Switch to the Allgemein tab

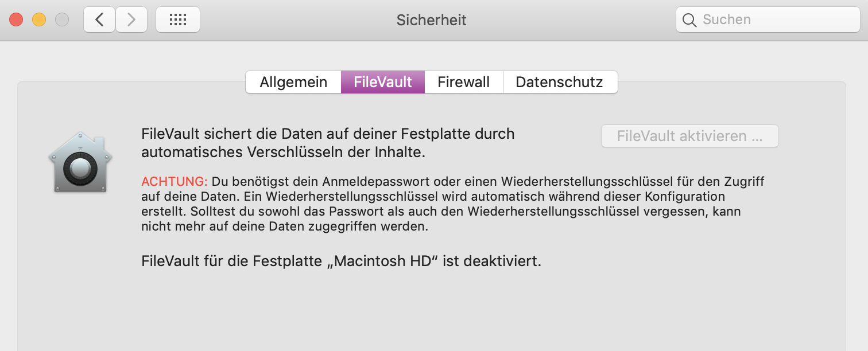[x=293, y=82]
